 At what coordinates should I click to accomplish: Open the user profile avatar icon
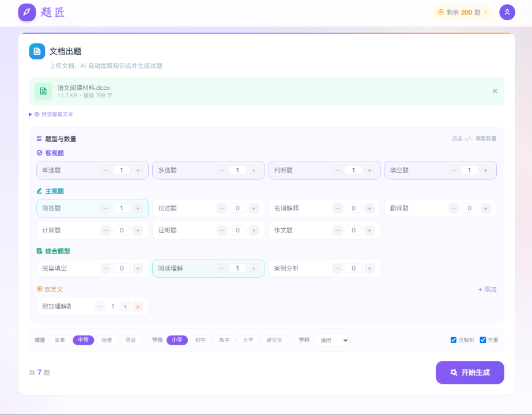pyautogui.click(x=507, y=12)
